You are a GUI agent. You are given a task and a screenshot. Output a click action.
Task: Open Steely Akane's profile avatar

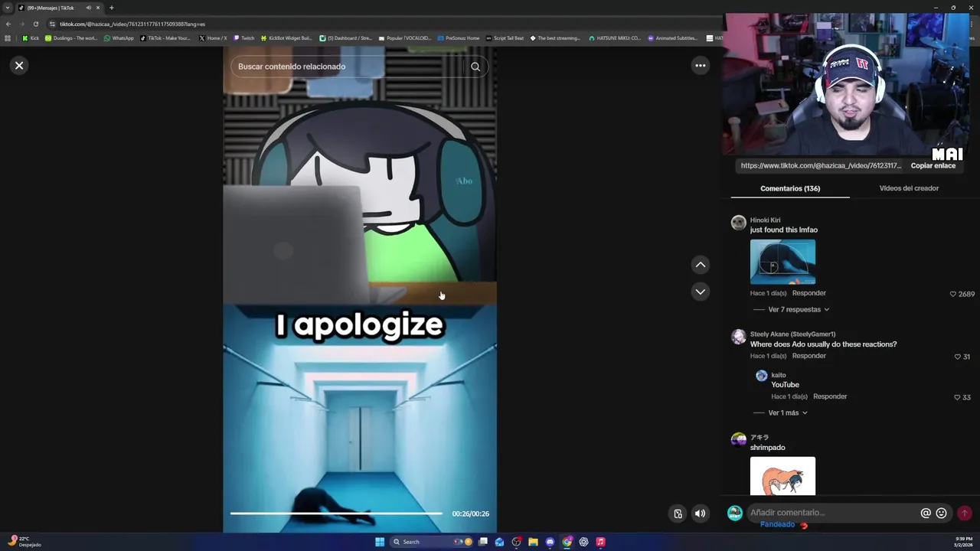pos(738,337)
